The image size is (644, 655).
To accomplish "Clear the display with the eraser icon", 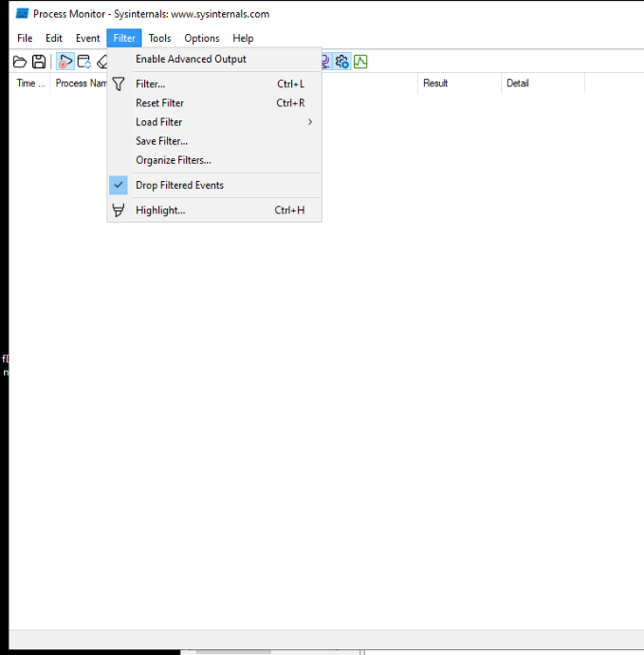I will pyautogui.click(x=102, y=62).
